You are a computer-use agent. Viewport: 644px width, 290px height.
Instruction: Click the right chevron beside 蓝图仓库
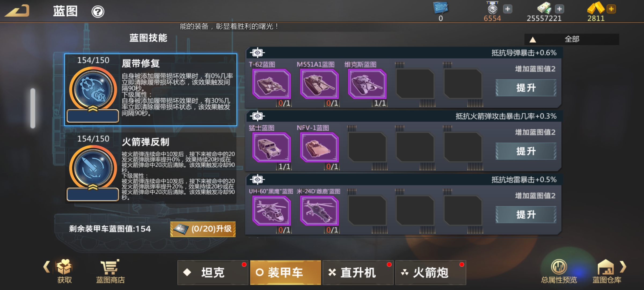click(623, 267)
